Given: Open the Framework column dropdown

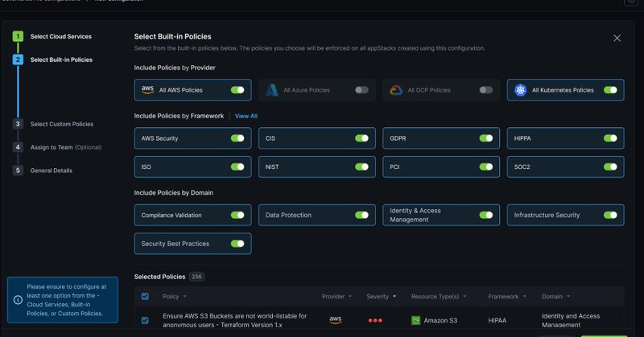Looking at the screenshot, I should pos(525,296).
